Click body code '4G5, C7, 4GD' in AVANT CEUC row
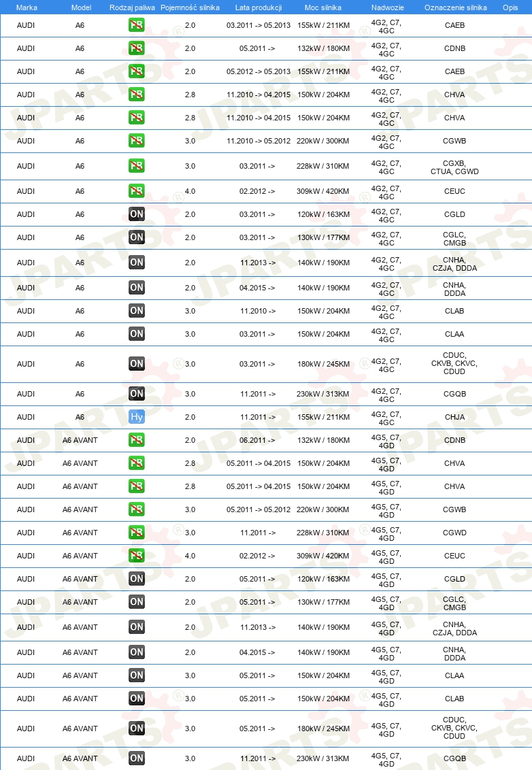Screen dimensions: 532x770 pos(386,557)
